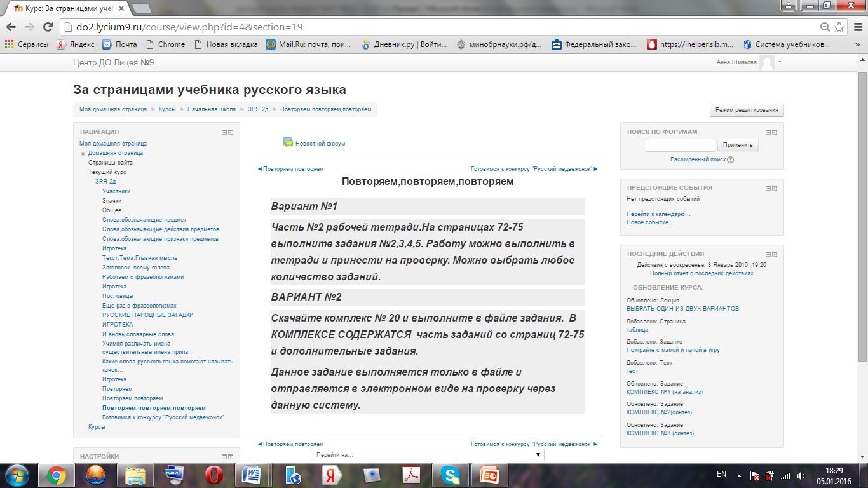The image size is (868, 488).
Task: Open the Курсы breadcrumb item
Action: click(167, 109)
